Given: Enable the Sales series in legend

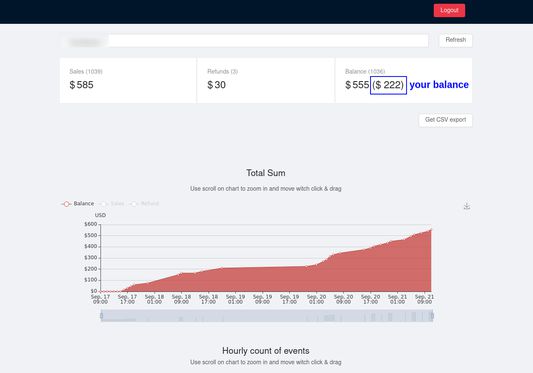Looking at the screenshot, I should pos(112,204).
